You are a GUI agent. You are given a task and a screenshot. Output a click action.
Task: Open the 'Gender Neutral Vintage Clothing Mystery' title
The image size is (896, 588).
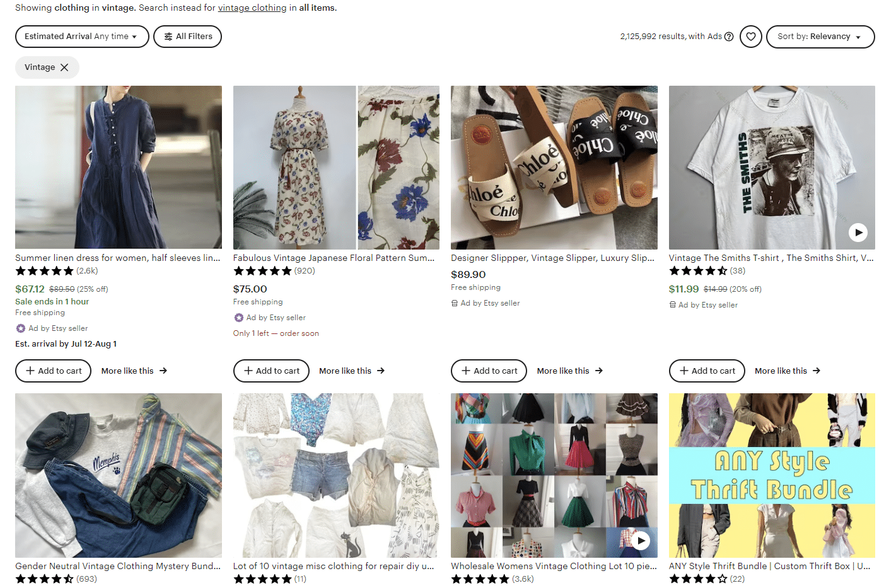click(118, 566)
